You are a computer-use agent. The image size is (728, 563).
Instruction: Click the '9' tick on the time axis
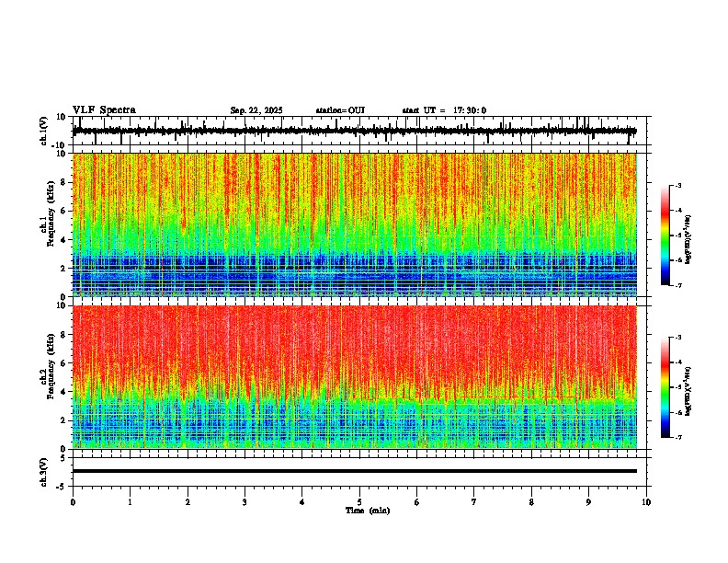[588, 502]
